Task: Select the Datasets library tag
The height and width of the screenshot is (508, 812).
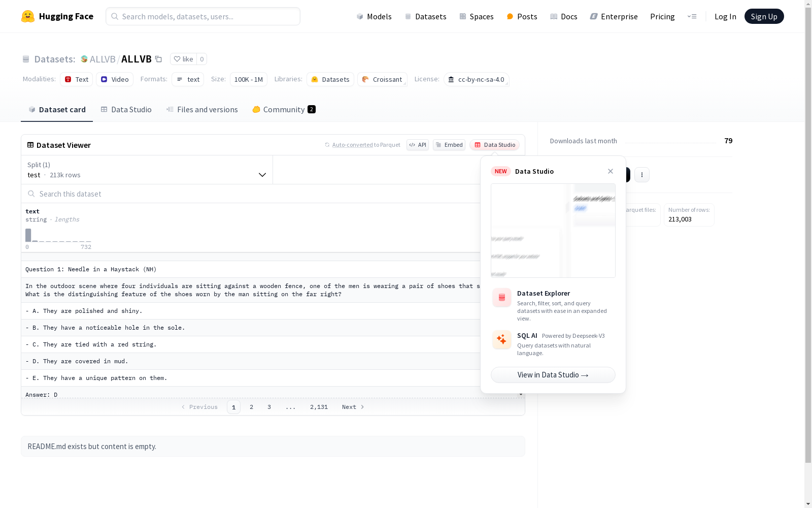Action: tap(330, 79)
